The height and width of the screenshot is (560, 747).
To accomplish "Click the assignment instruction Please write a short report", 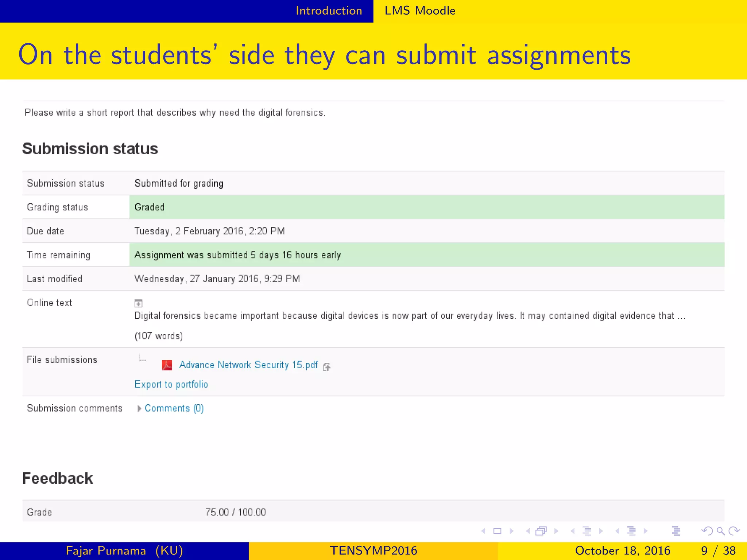I will point(175,113).
